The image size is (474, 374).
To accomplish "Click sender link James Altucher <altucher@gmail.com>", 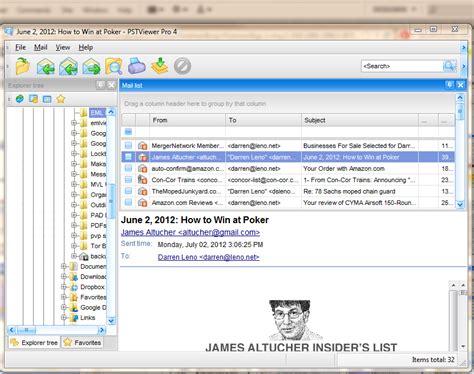I will click(x=190, y=232).
